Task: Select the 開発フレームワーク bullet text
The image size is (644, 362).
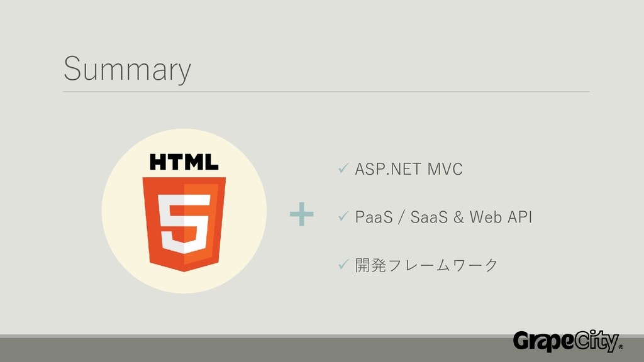Action: pyautogui.click(x=426, y=265)
